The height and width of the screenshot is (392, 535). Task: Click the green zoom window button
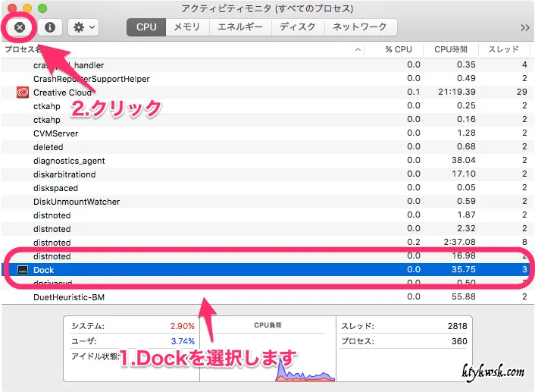coord(42,8)
